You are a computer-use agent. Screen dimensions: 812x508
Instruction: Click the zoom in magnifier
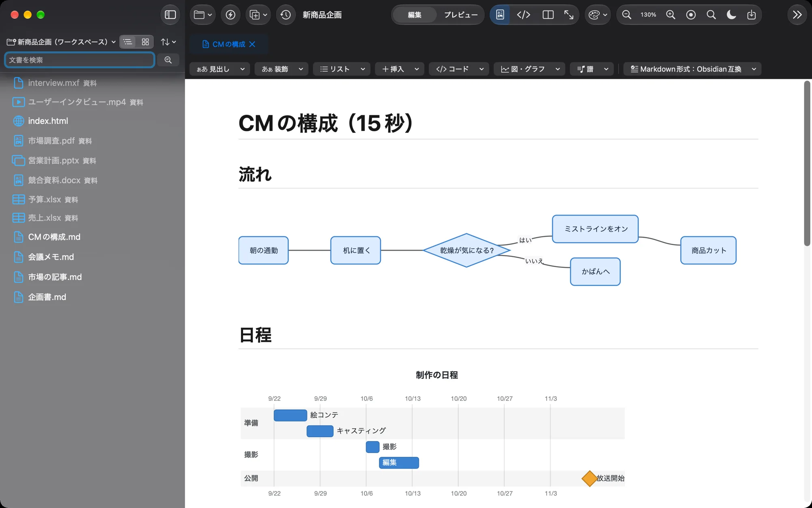[x=671, y=15]
